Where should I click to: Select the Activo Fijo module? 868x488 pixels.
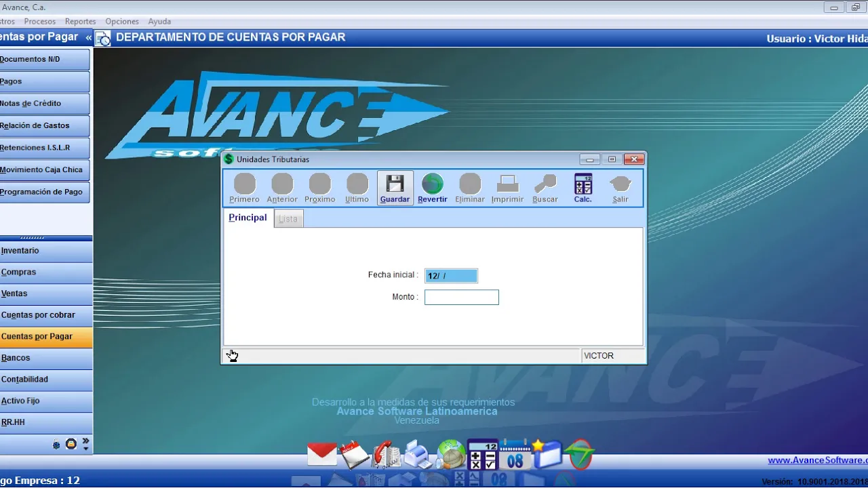(x=46, y=401)
